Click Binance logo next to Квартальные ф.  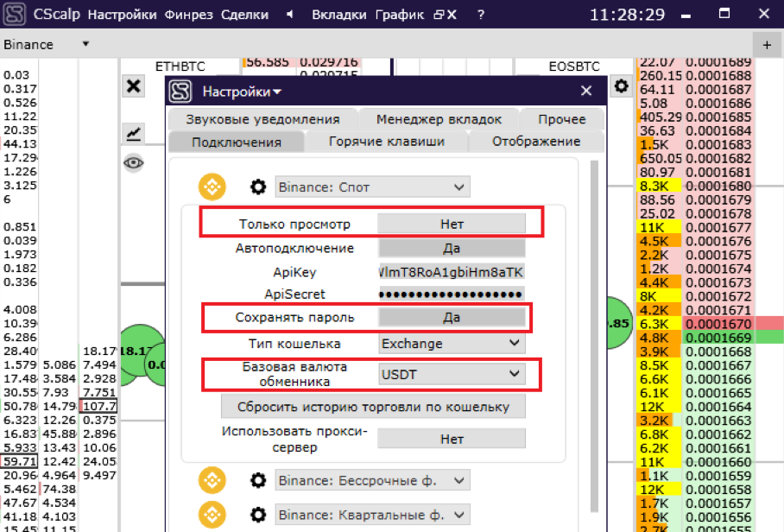click(212, 515)
